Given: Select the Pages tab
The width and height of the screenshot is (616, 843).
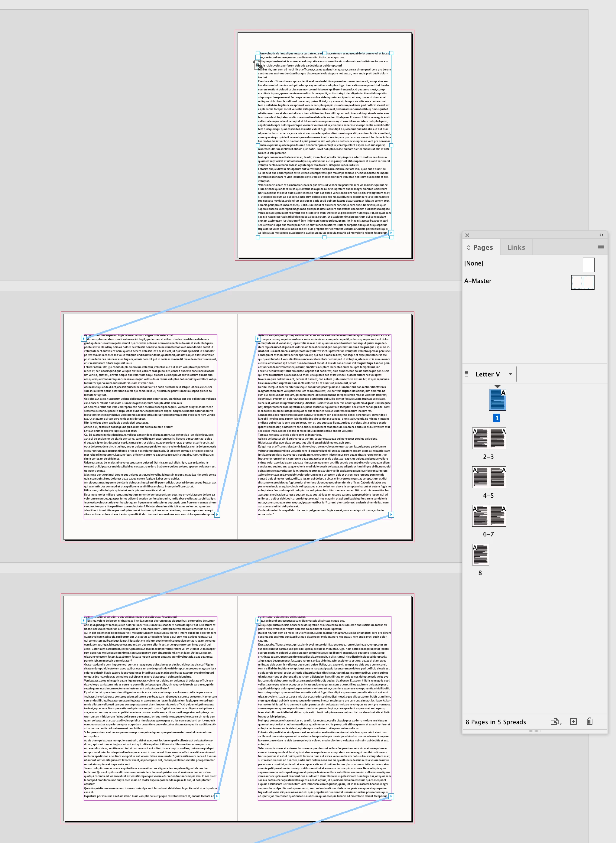Looking at the screenshot, I should (483, 247).
